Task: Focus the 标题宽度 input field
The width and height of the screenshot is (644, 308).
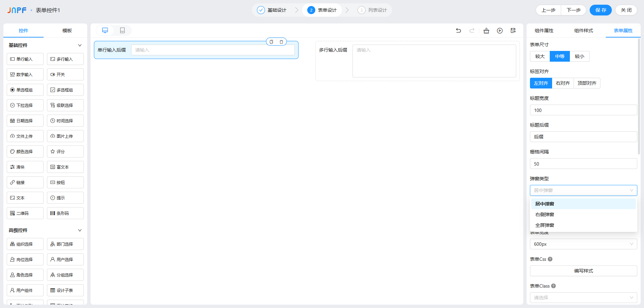Action: [584, 110]
